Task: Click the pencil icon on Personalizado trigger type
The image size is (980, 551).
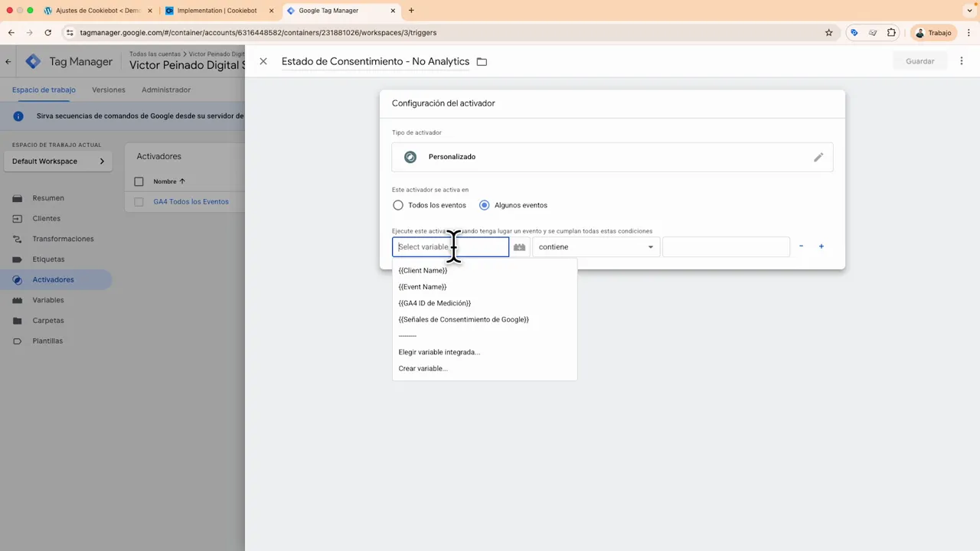Action: (x=818, y=157)
